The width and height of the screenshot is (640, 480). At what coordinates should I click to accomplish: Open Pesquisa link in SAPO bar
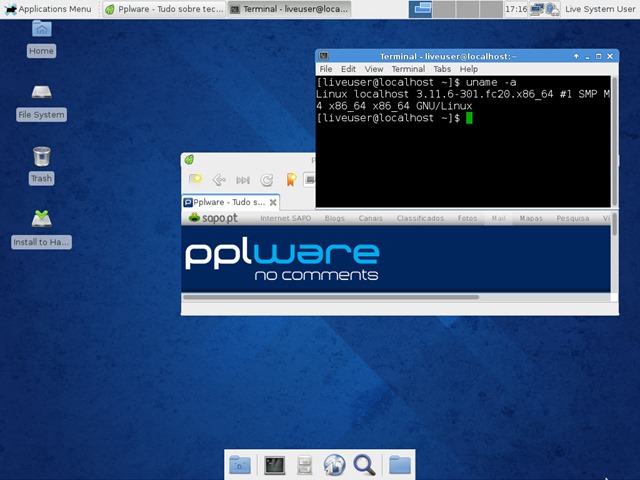click(573, 218)
